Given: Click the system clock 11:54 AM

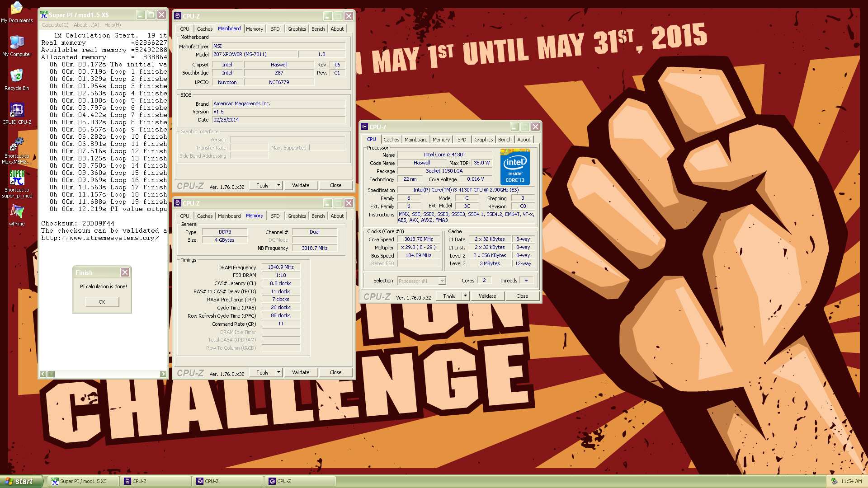Looking at the screenshot, I should (x=851, y=481).
